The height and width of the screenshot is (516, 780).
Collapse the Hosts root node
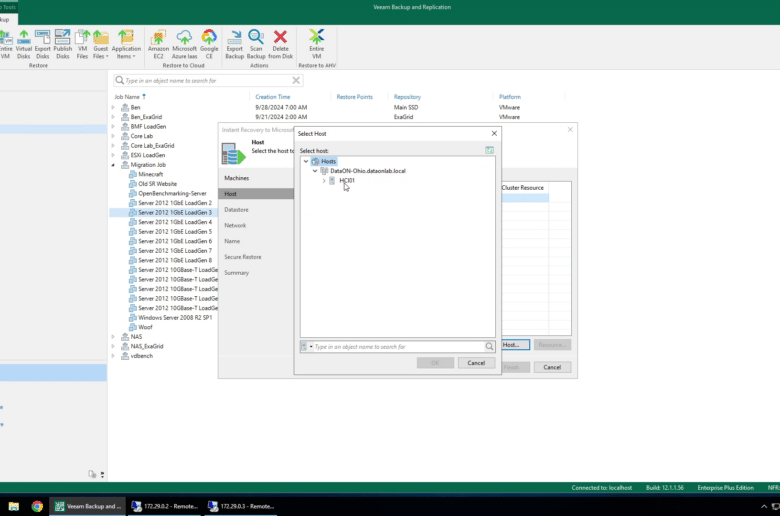(306, 161)
